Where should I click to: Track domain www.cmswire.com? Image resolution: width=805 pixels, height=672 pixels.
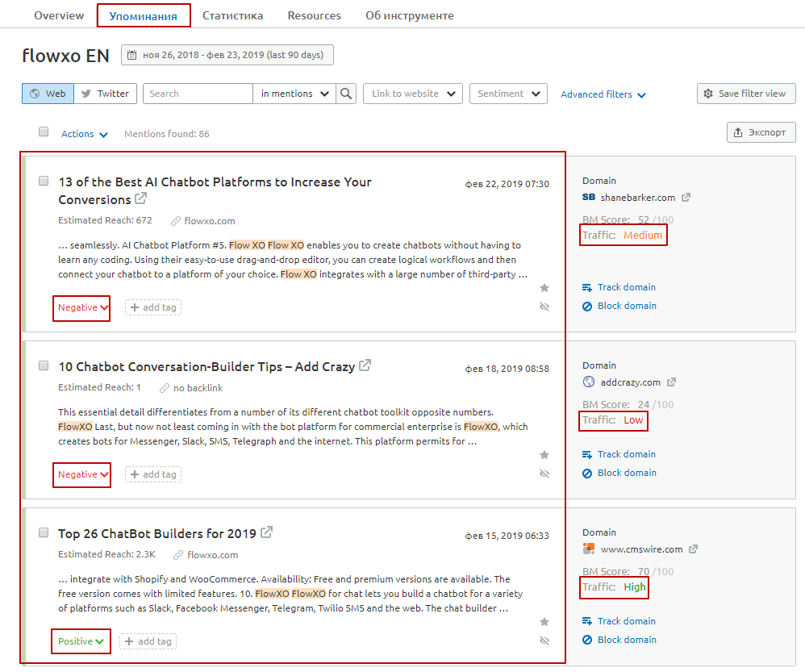click(x=619, y=621)
